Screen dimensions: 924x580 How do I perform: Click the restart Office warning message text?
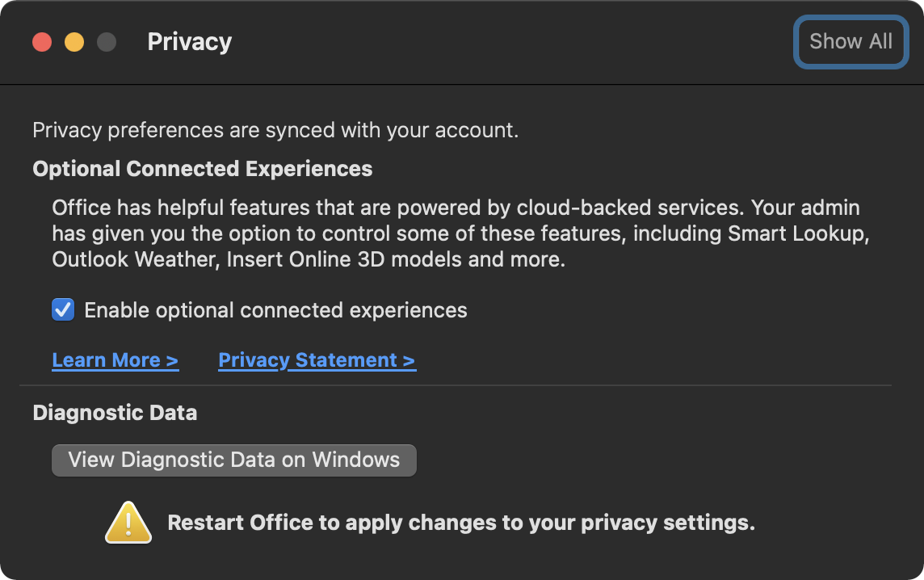tap(460, 523)
